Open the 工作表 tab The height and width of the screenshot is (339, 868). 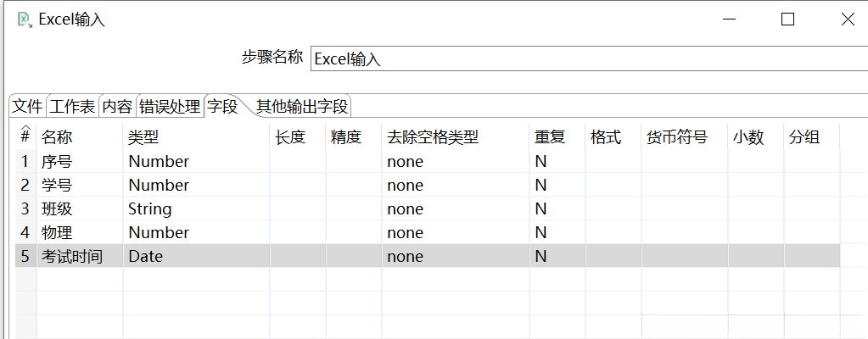click(72, 107)
